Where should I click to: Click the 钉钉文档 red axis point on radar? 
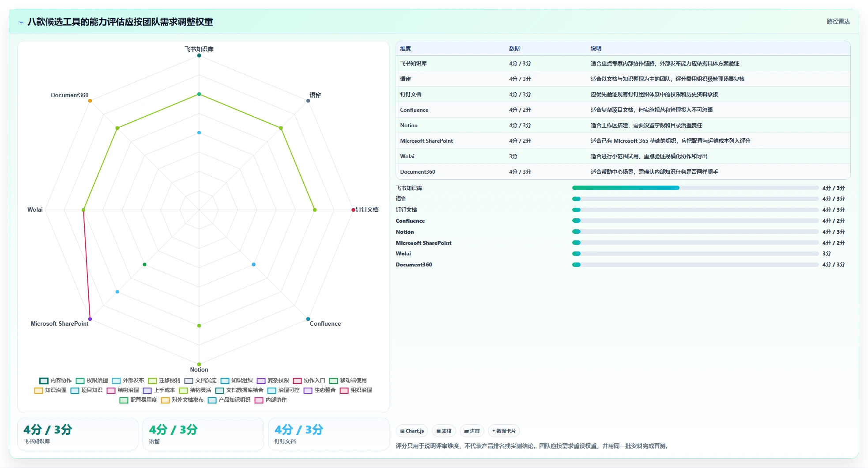point(353,210)
